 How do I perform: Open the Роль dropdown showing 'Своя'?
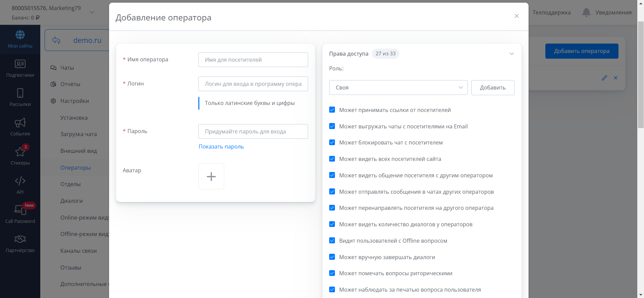click(x=398, y=87)
